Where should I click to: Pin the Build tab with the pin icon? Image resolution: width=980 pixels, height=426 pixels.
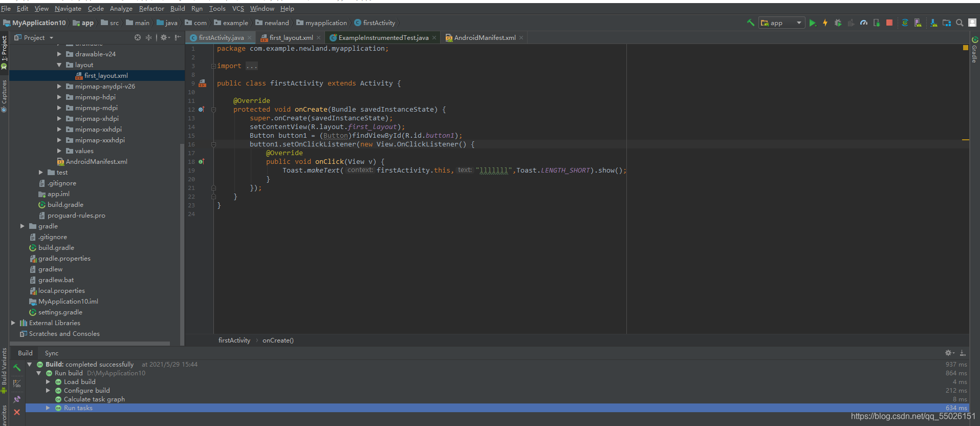(x=17, y=399)
